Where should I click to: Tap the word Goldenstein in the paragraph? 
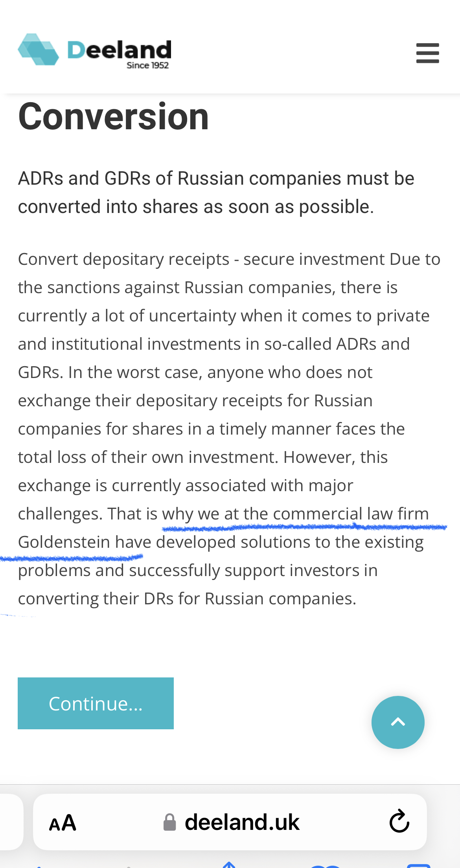click(x=64, y=542)
